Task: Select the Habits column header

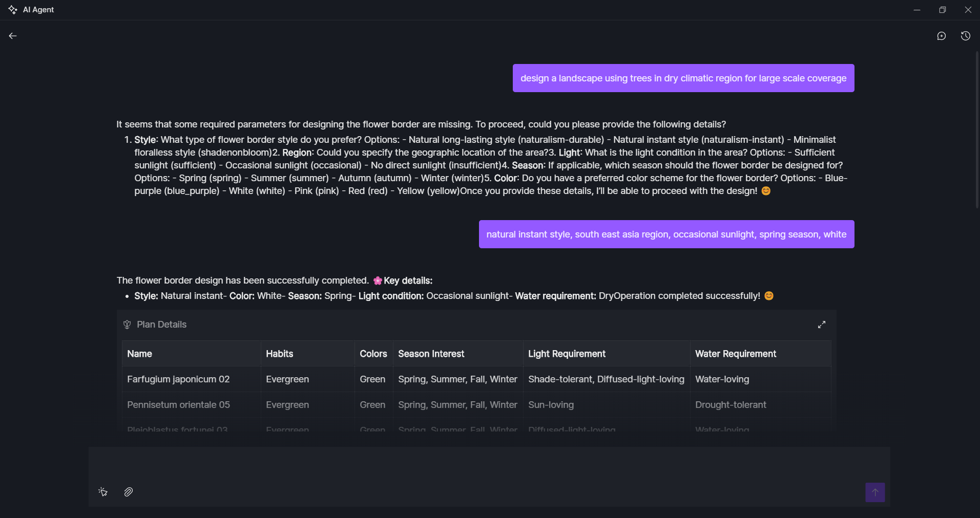Action: (x=279, y=354)
